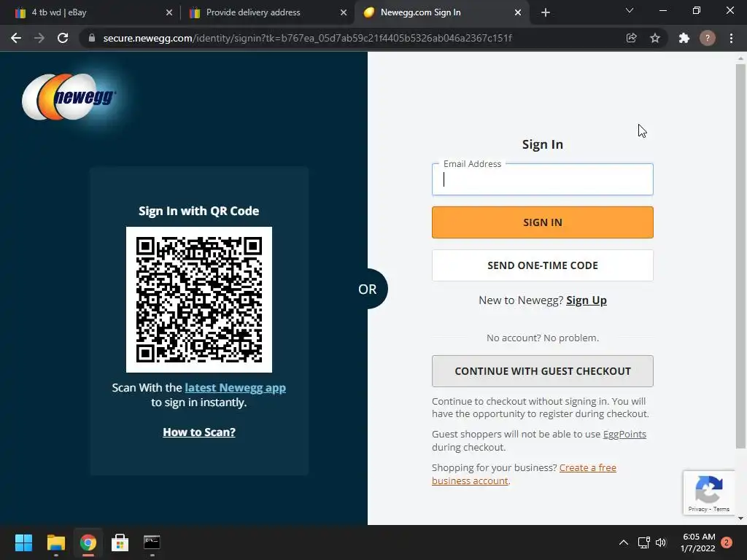Click the orange SIGN IN button
Screen dimensions: 747x560
[x=542, y=222]
